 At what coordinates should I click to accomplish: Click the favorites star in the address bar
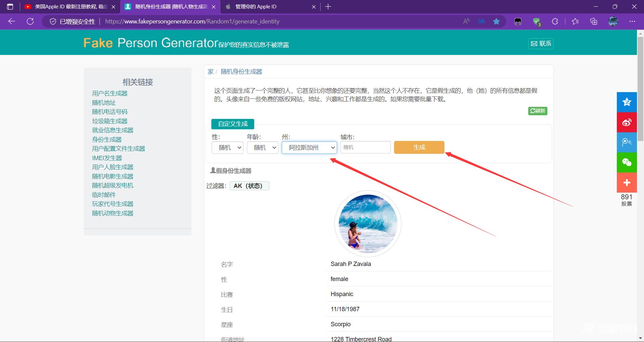(497, 21)
